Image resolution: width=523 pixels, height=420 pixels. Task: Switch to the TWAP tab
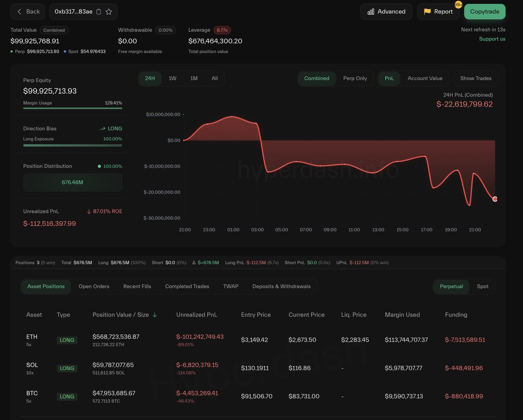pyautogui.click(x=231, y=286)
